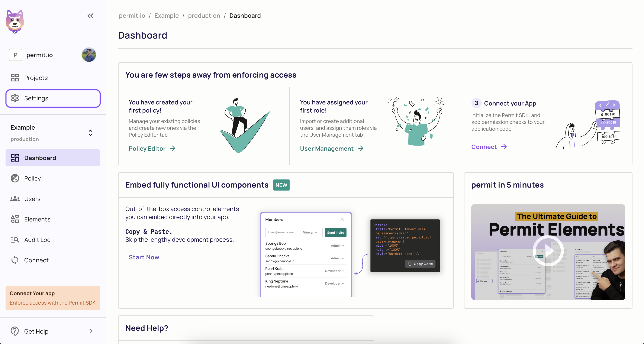Viewport: 644px width, 344px height.
Task: Click the Connect Your app banner
Action: [53, 298]
